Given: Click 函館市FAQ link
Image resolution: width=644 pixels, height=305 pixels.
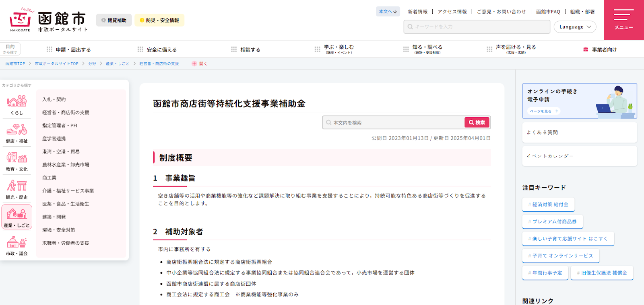Looking at the screenshot, I should (x=548, y=12).
